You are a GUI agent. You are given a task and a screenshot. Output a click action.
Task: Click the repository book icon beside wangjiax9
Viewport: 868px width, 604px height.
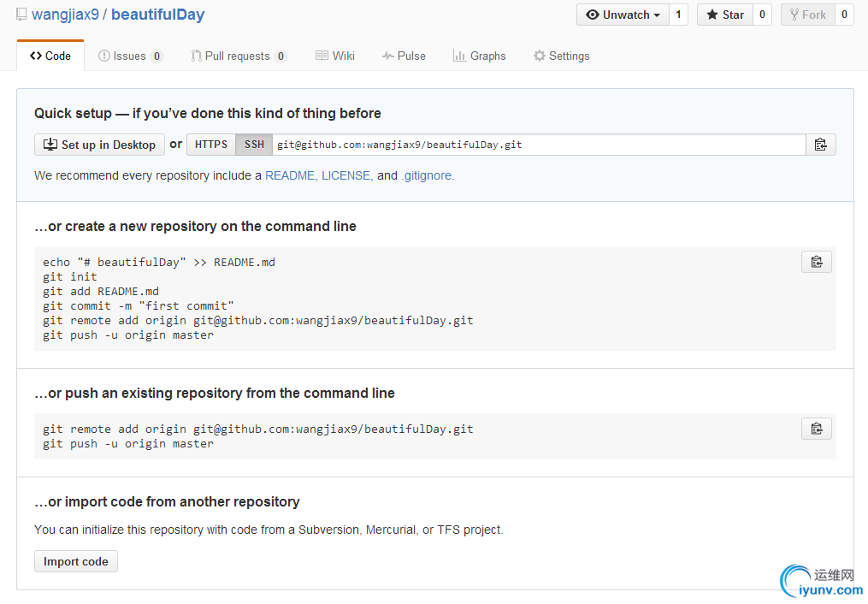pyautogui.click(x=22, y=15)
